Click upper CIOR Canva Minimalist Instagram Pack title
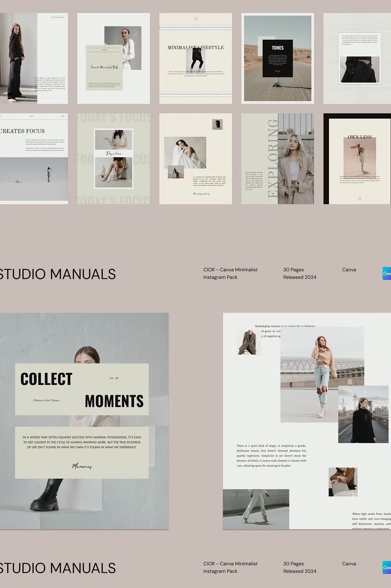 [230, 273]
